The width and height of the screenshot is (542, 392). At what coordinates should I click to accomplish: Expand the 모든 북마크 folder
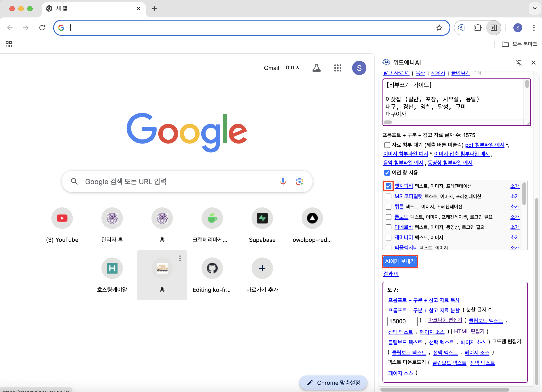coord(519,44)
